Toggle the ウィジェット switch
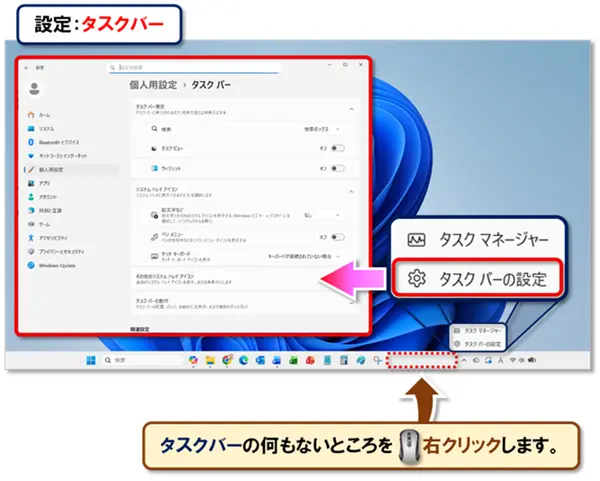Image resolution: width=600 pixels, height=481 pixels. pyautogui.click(x=338, y=168)
